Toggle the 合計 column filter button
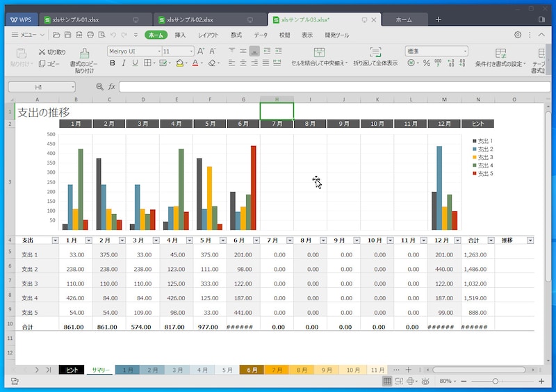 pos(489,240)
